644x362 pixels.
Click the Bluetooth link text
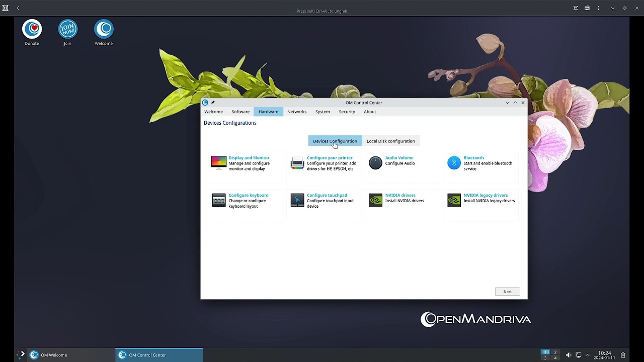click(473, 158)
